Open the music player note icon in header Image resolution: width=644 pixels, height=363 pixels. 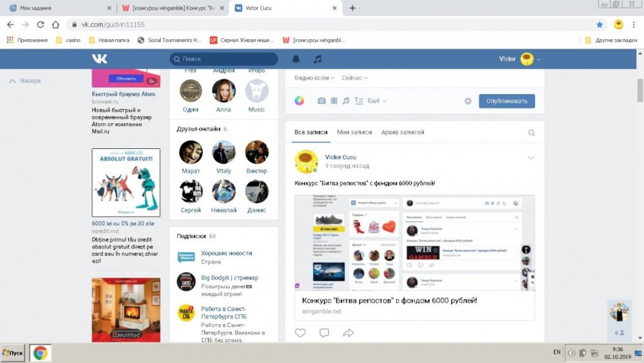tap(317, 59)
